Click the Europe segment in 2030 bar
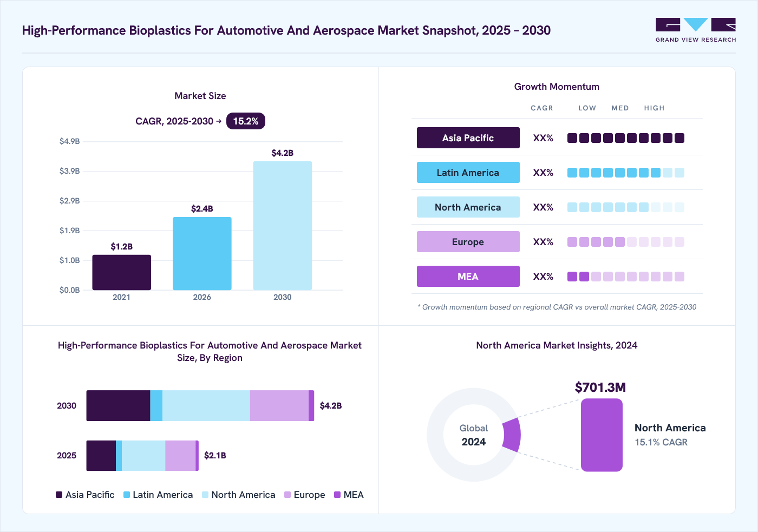This screenshot has height=532, width=758. click(x=279, y=405)
